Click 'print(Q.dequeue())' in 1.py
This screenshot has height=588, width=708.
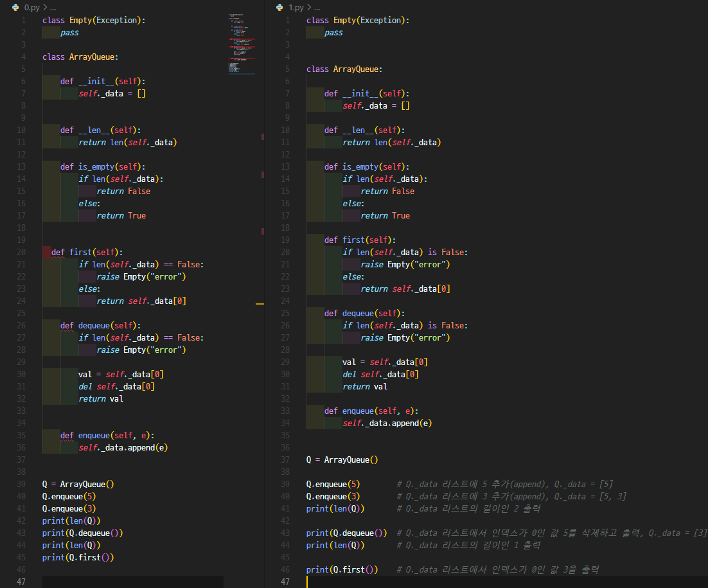click(x=347, y=533)
